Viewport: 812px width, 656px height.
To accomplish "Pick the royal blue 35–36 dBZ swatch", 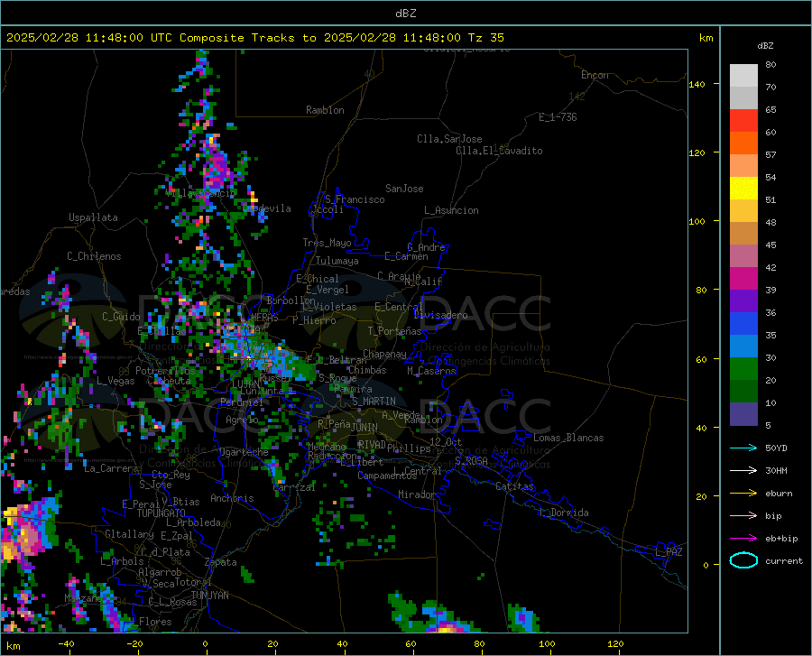I will point(743,324).
